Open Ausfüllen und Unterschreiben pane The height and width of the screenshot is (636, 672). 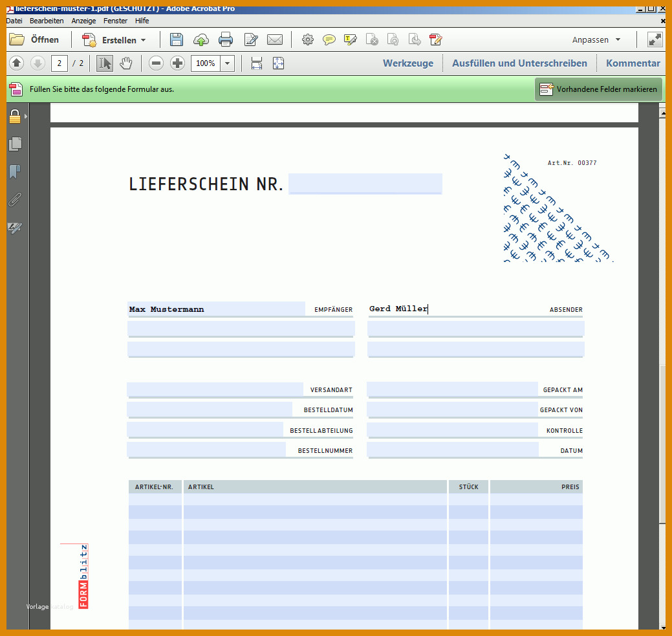pyautogui.click(x=519, y=63)
